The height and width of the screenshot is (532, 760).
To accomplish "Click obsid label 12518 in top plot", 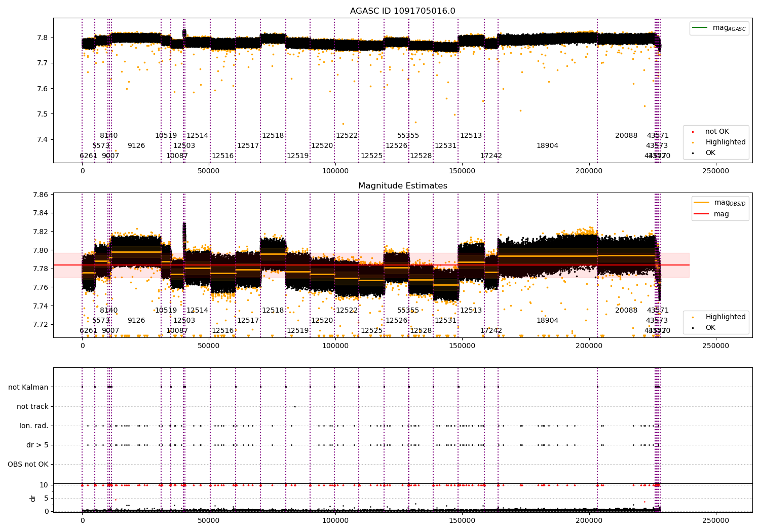I will pos(273,136).
